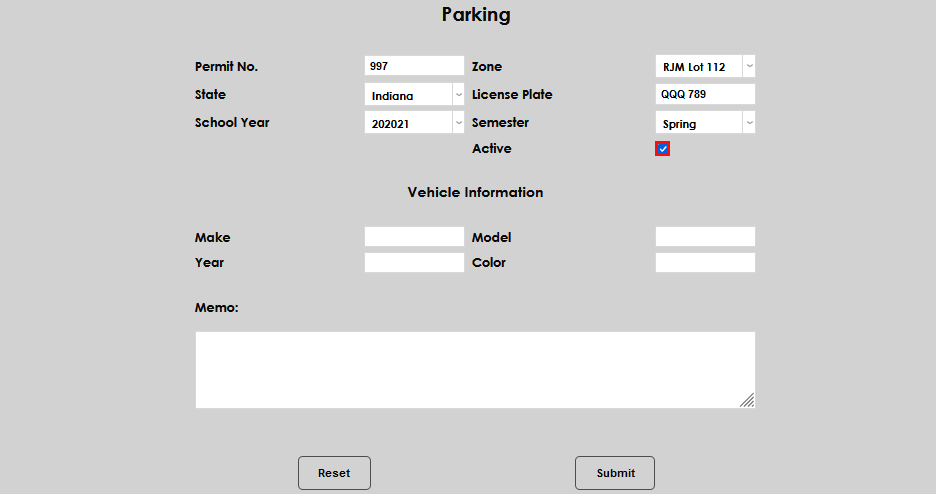Click the Active label text

click(491, 149)
